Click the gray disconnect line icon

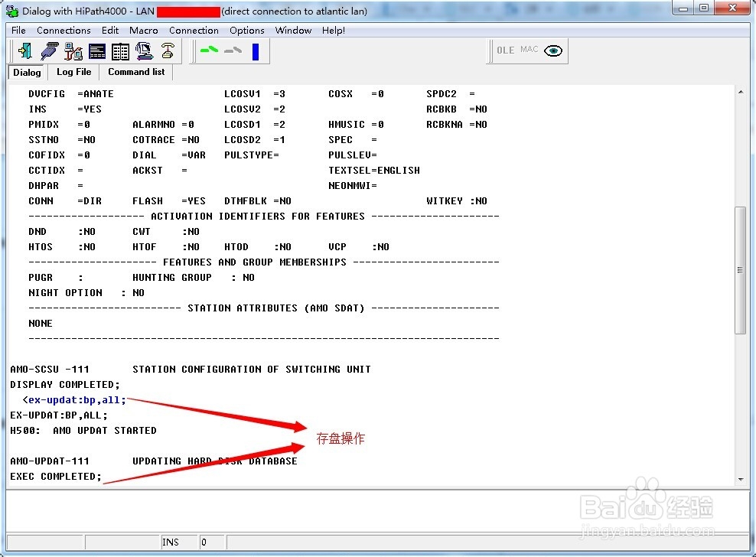point(233,50)
